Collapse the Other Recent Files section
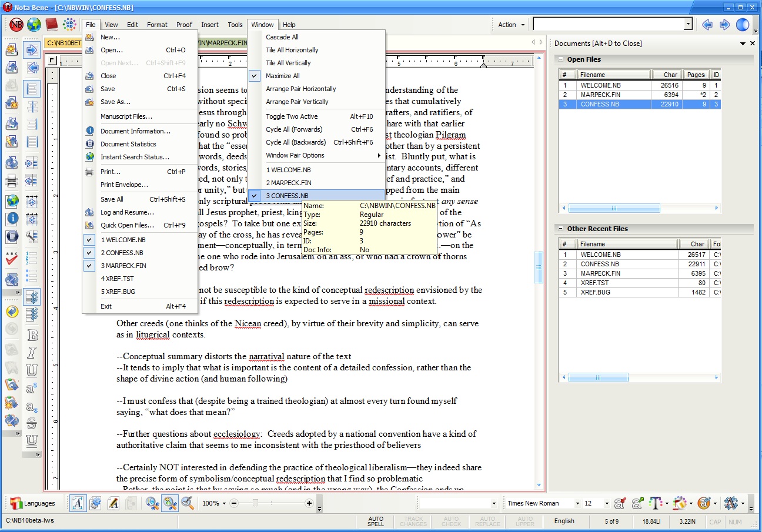Viewport: 762px width, 532px height. [x=561, y=229]
